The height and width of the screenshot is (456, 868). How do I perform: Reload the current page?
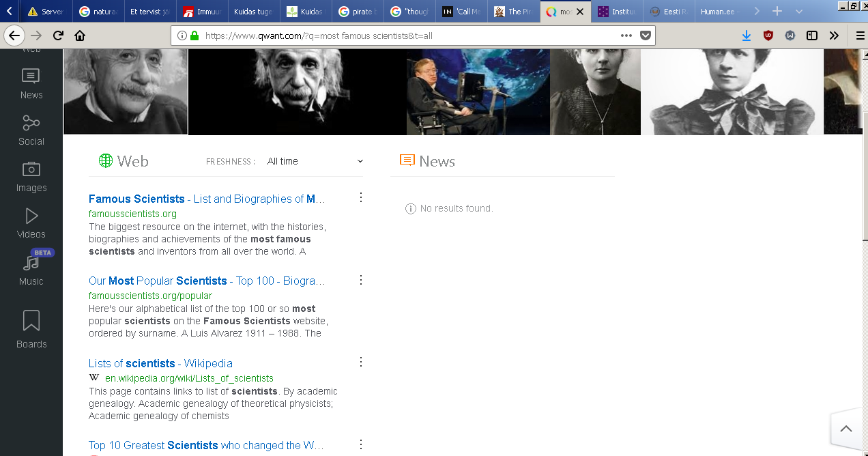coord(58,36)
